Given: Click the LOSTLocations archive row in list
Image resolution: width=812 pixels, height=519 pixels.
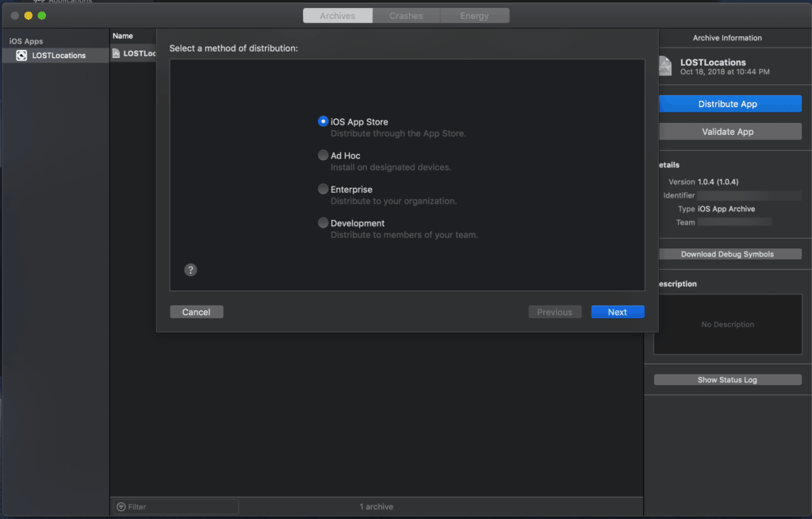Looking at the screenshot, I should point(133,53).
